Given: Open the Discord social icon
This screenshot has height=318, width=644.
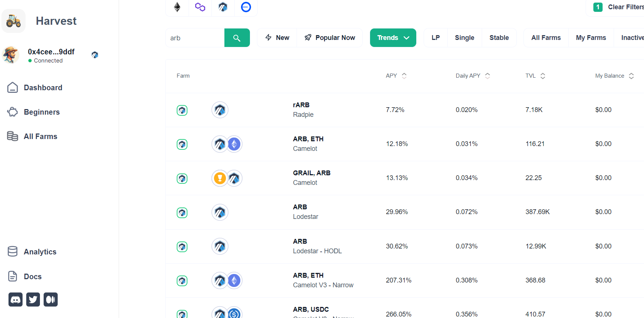Looking at the screenshot, I should coord(16,300).
